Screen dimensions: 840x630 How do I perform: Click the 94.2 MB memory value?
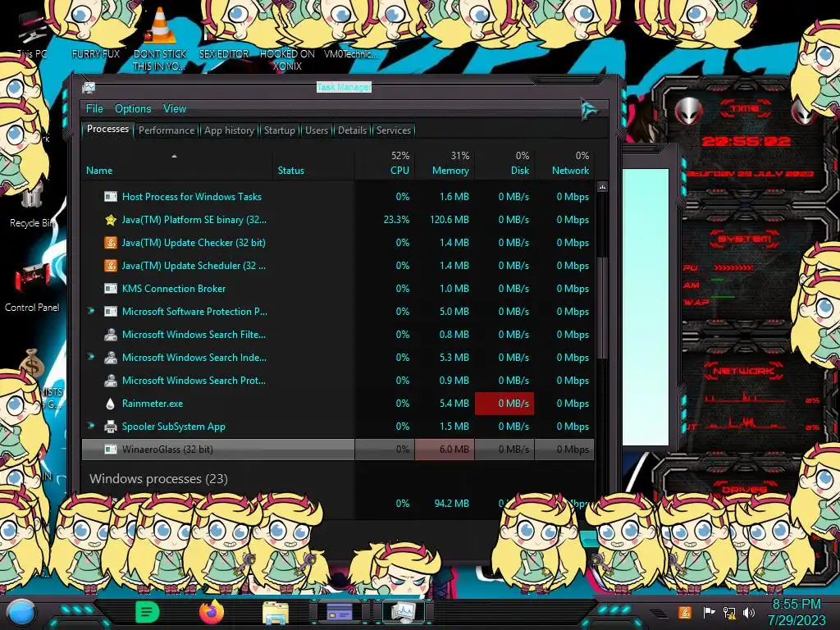pyautogui.click(x=452, y=504)
